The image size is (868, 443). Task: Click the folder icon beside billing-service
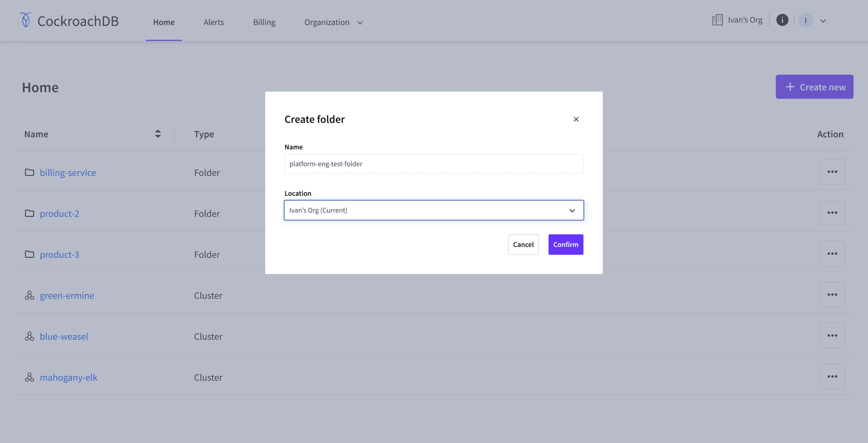point(30,172)
